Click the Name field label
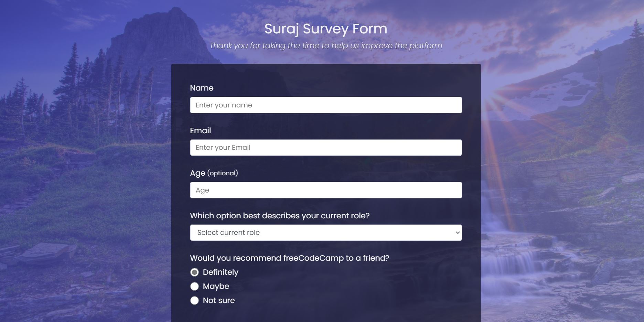 click(x=202, y=88)
